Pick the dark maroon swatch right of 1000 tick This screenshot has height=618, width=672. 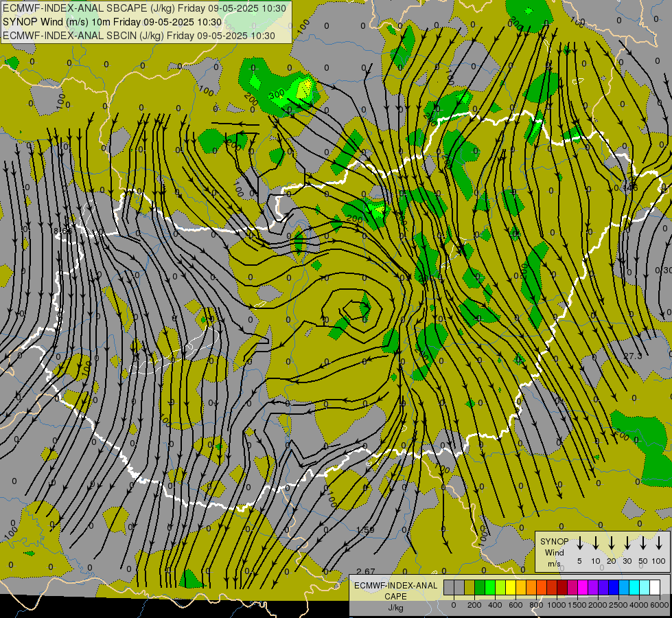[x=562, y=587]
